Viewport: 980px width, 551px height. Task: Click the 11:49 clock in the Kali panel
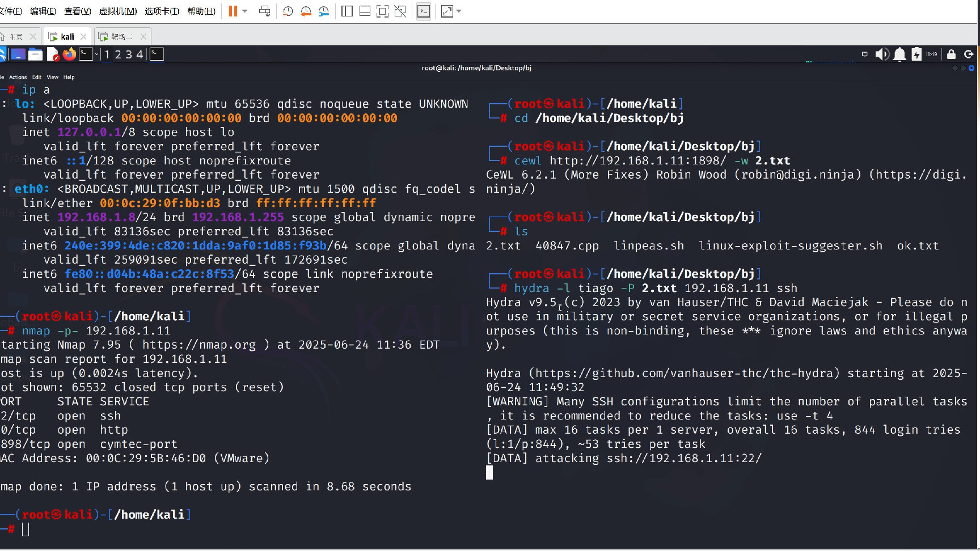931,54
